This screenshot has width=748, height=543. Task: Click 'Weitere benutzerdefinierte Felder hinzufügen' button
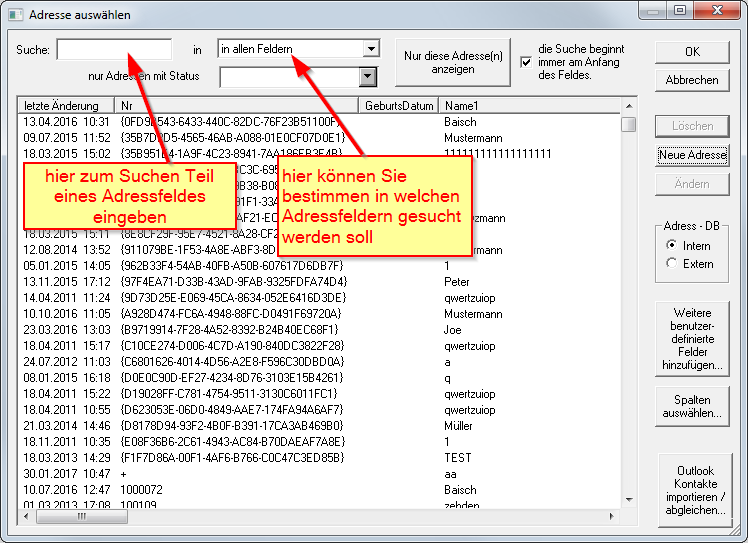692,340
